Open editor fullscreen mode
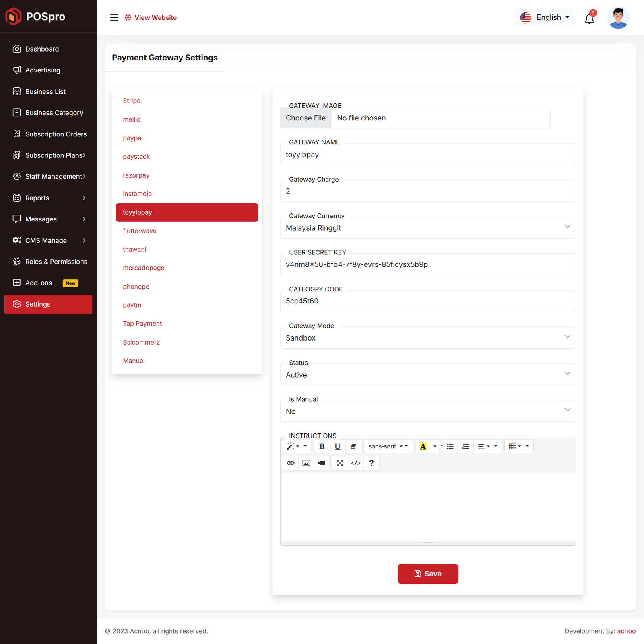 tap(340, 463)
